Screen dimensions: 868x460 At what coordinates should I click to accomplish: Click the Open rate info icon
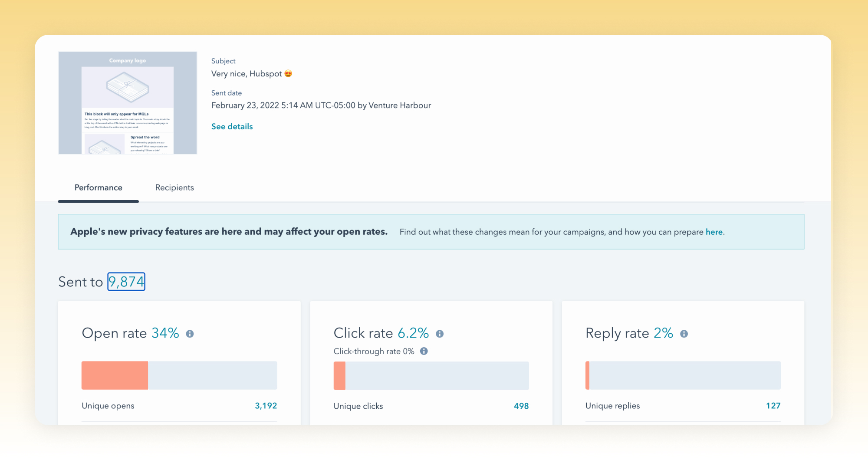190,334
